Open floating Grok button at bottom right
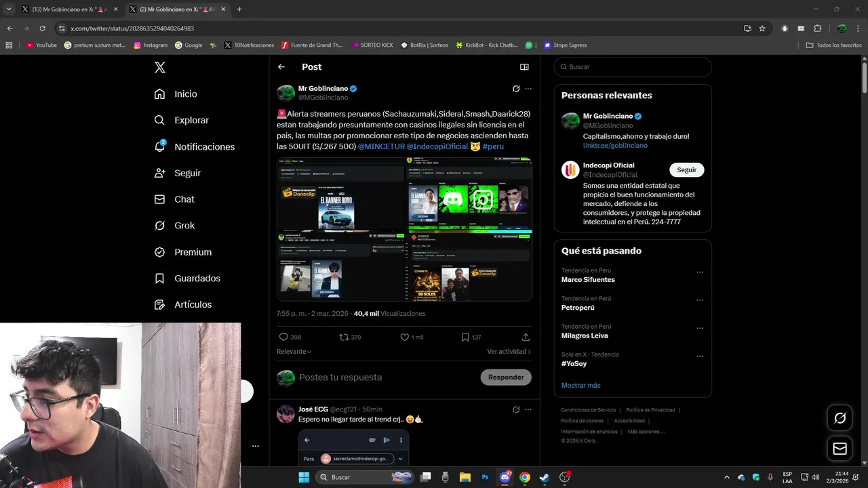 tap(840, 418)
